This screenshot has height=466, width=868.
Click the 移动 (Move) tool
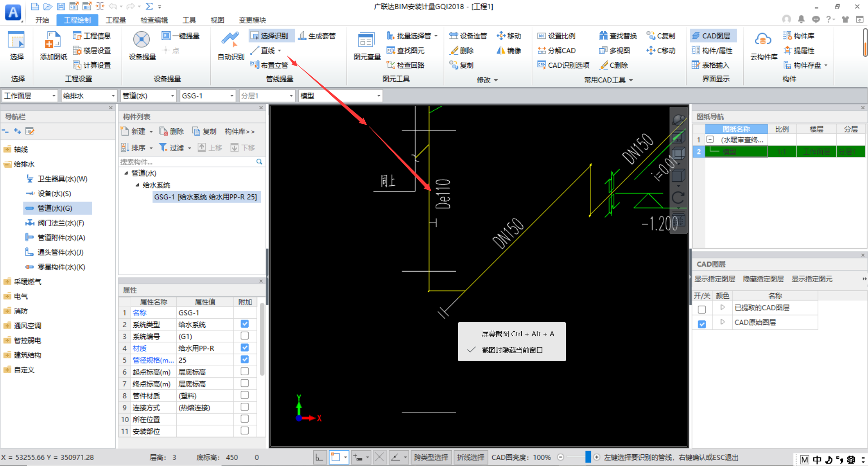coord(509,36)
